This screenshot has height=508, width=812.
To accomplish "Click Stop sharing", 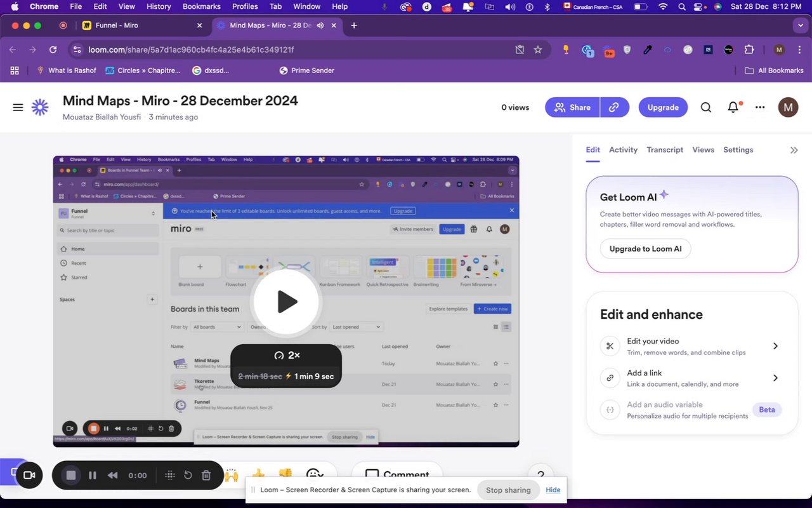I will [508, 490].
